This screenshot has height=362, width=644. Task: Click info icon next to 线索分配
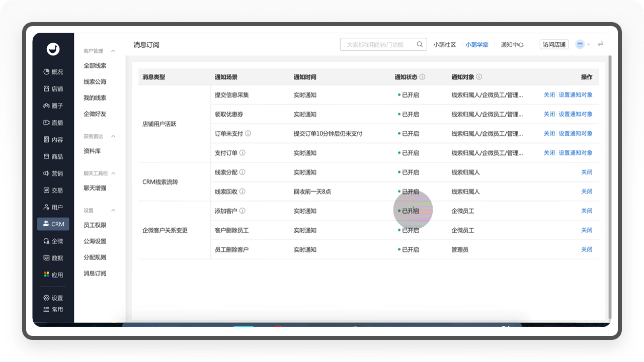pos(243,172)
